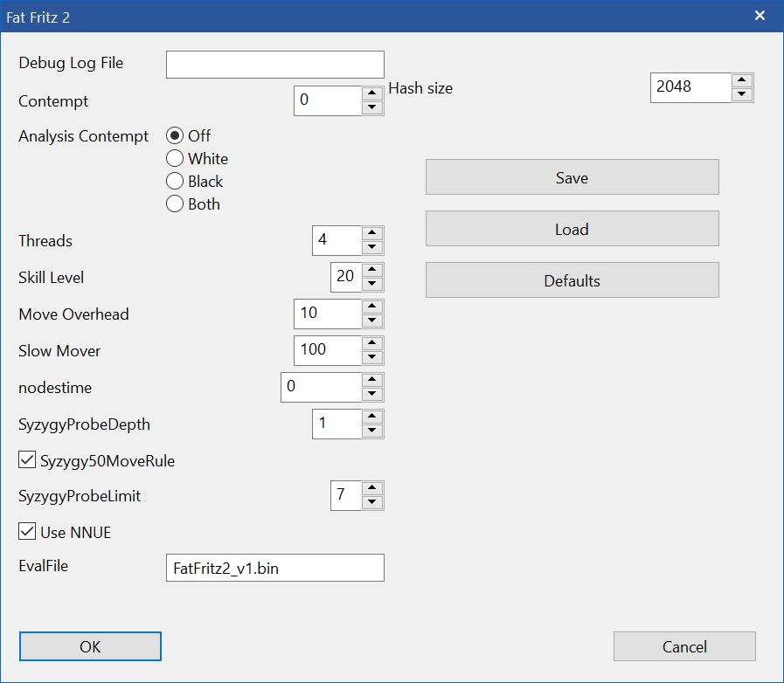Increase SyzygyProbeDepth with the up arrow
The image size is (784, 683).
coord(372,417)
